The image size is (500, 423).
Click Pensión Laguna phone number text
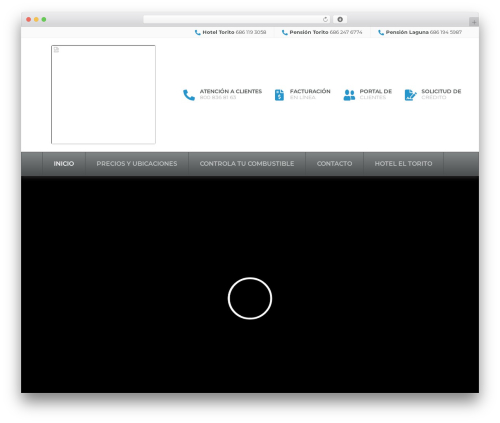coord(446,32)
